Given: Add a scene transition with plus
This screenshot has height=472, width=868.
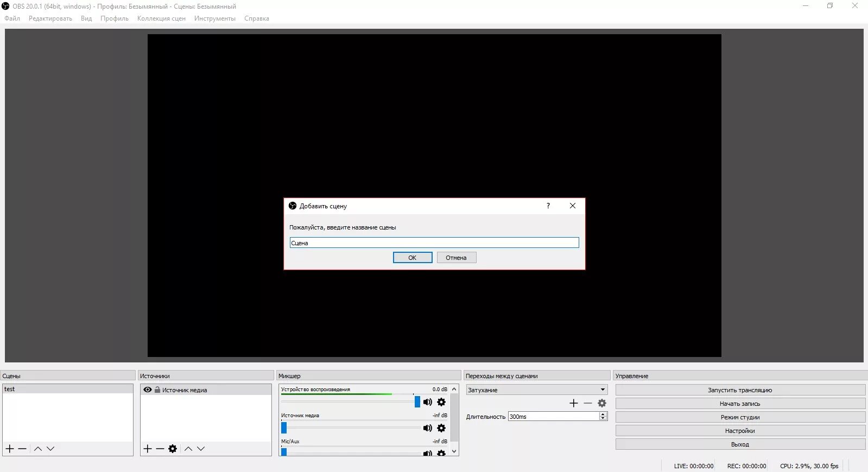Looking at the screenshot, I should 574,403.
